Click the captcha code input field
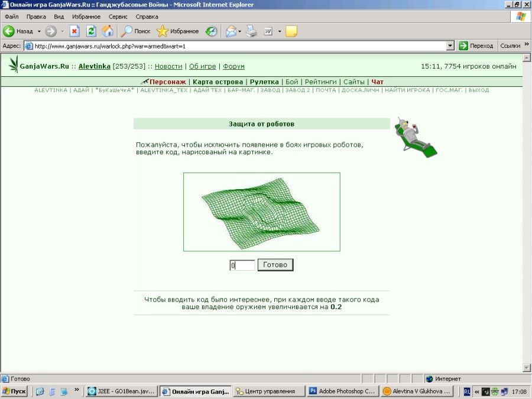The width and height of the screenshot is (532, 399). point(242,265)
